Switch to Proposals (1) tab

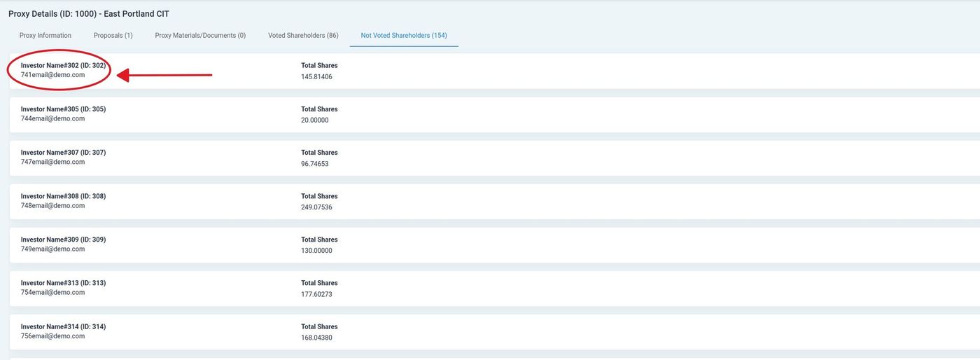(x=113, y=36)
